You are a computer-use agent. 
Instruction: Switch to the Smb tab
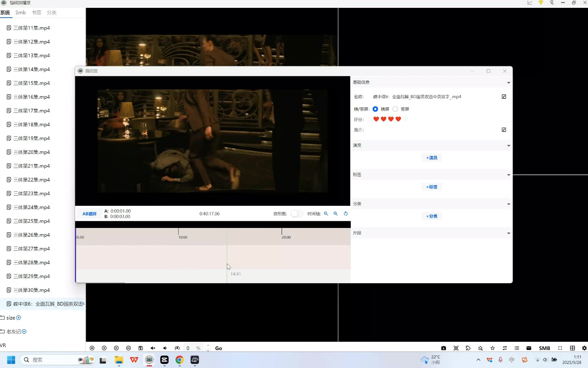coord(20,13)
